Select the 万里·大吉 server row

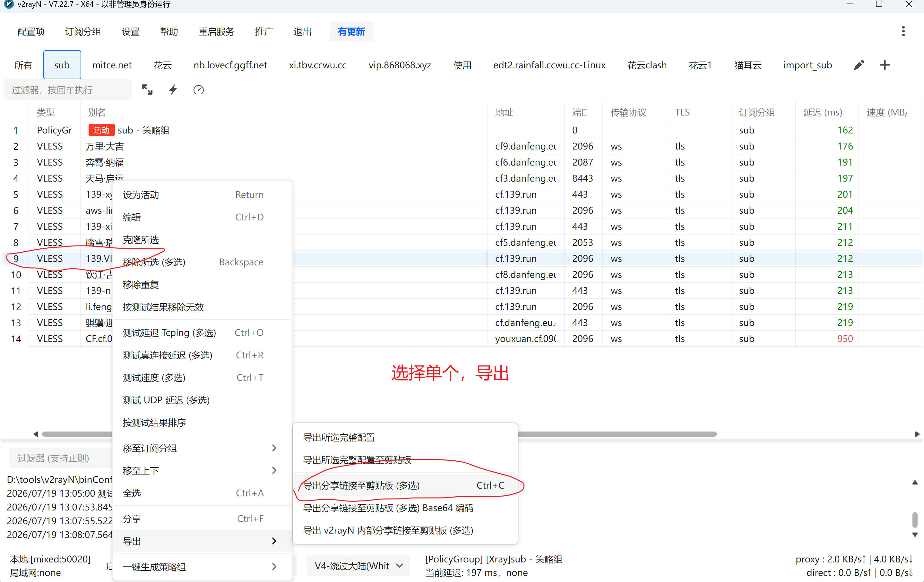pyautogui.click(x=462, y=146)
